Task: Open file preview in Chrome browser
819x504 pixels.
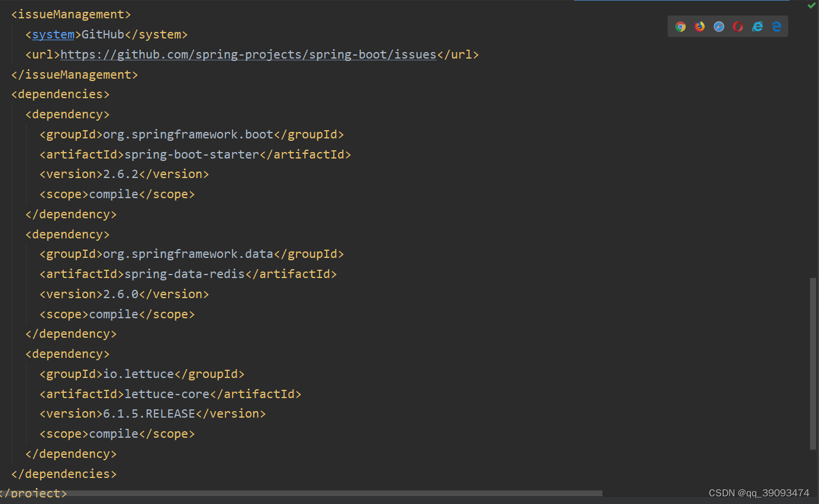Action: (681, 27)
